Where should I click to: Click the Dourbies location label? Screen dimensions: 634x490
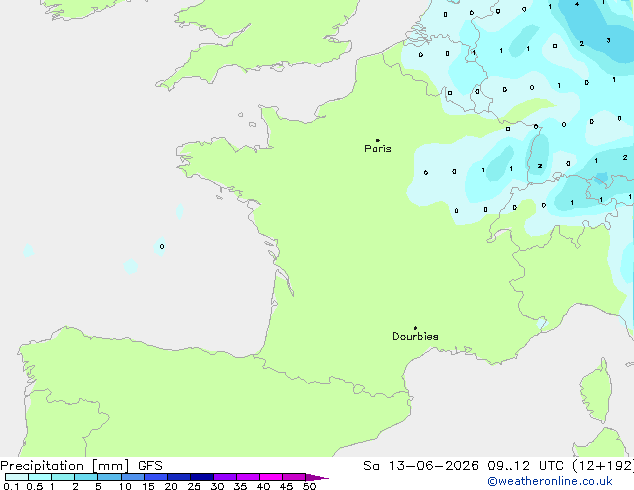point(415,336)
